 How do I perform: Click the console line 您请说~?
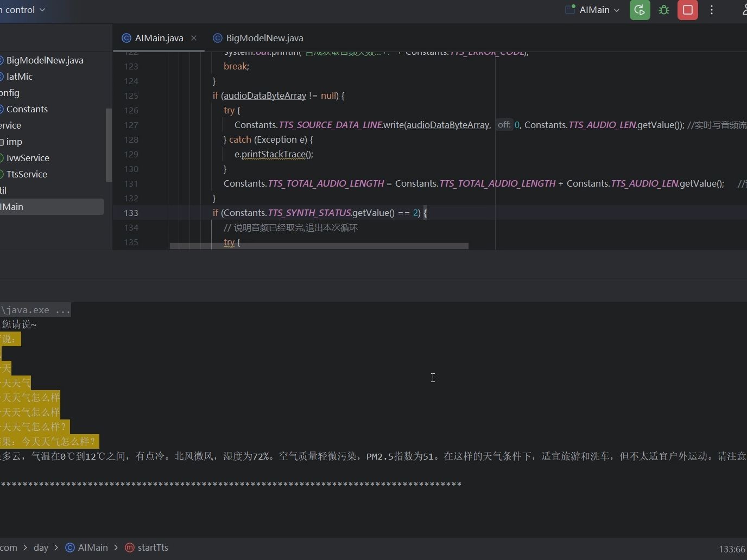click(x=19, y=324)
